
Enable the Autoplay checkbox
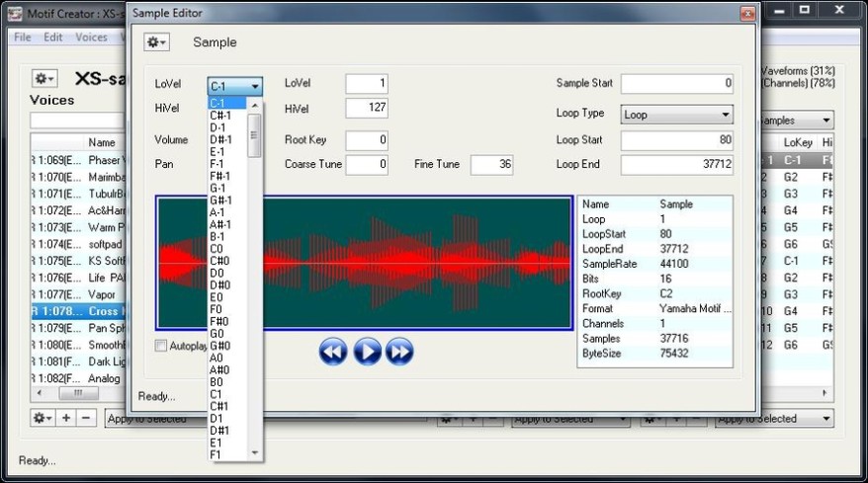(160, 346)
